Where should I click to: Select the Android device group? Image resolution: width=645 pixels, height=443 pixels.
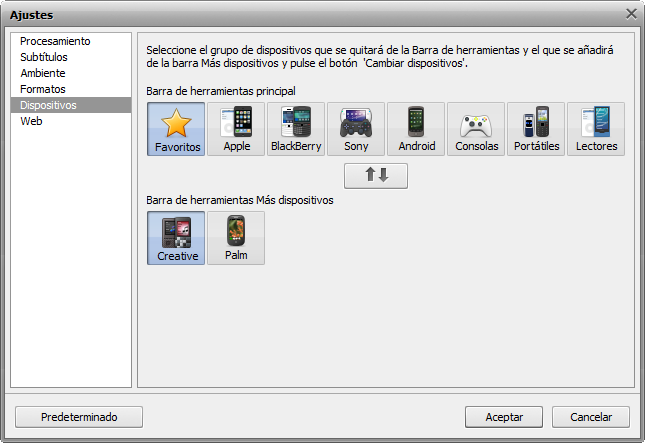416,129
